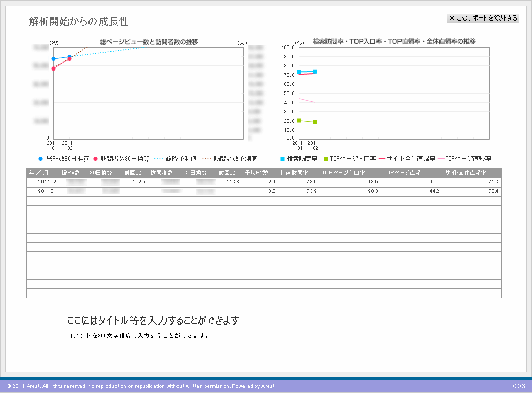Click the TOPページ直帰率 pink legend line
Screen dimensions: 532x393
tap(441, 159)
